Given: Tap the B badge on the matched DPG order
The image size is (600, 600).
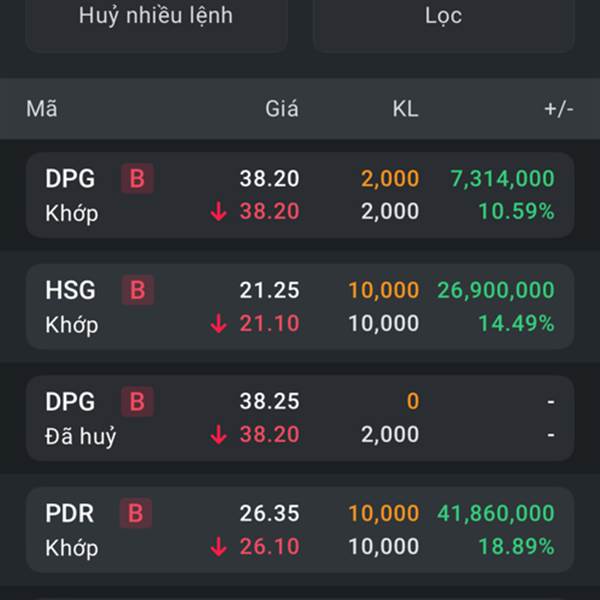Looking at the screenshot, I should 138,179.
